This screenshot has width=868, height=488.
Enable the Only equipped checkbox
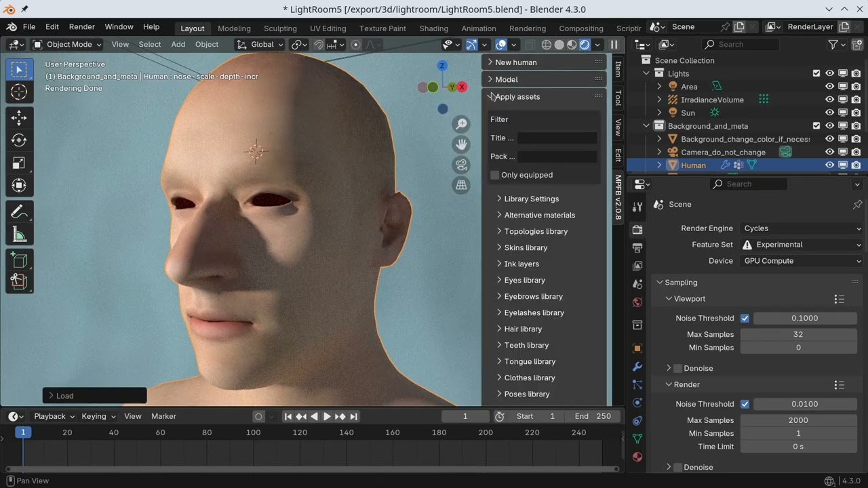point(495,175)
